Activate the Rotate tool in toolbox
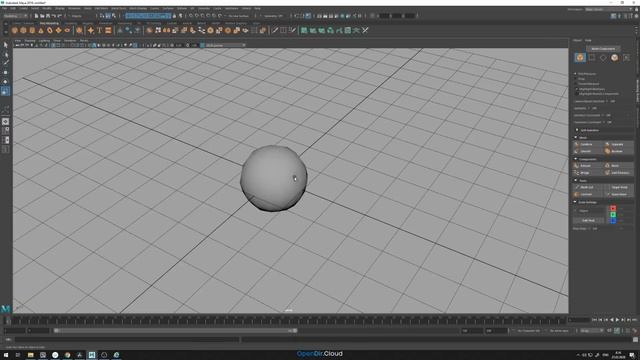Image resolution: width=640 pixels, height=360 pixels. coord(5,82)
